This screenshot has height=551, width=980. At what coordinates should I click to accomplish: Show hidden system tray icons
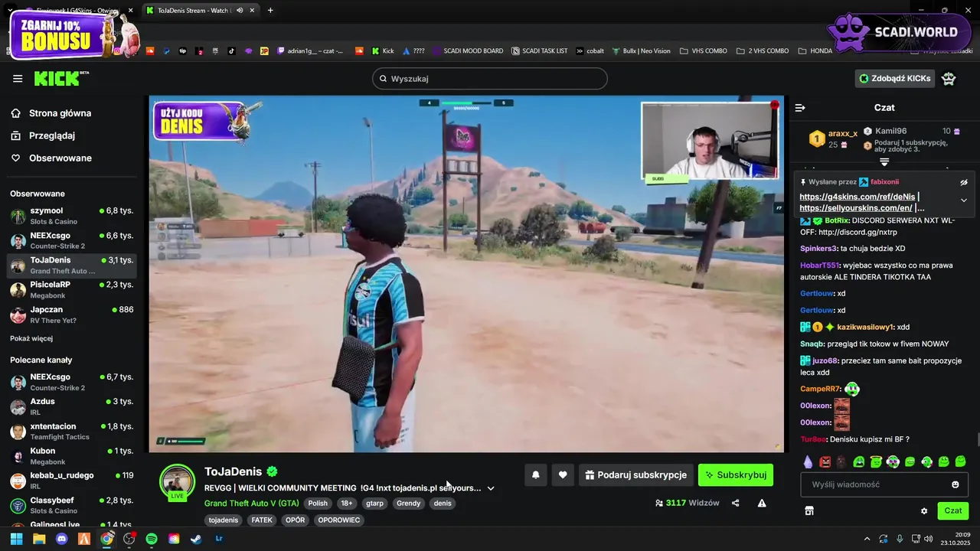pos(867,539)
